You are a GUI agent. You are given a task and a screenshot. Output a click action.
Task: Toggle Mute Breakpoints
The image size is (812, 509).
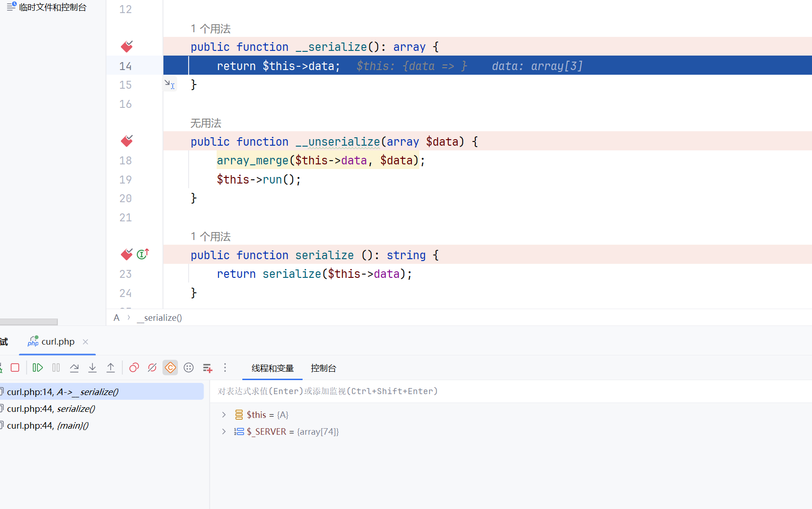pos(152,368)
